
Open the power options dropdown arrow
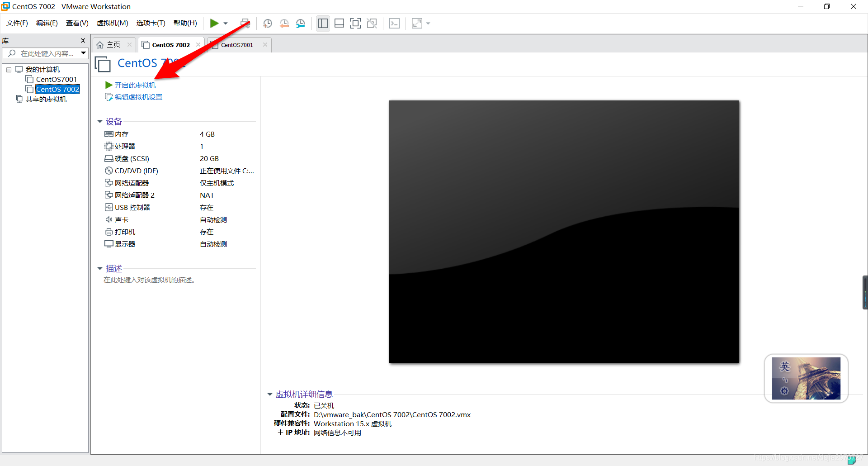click(226, 24)
